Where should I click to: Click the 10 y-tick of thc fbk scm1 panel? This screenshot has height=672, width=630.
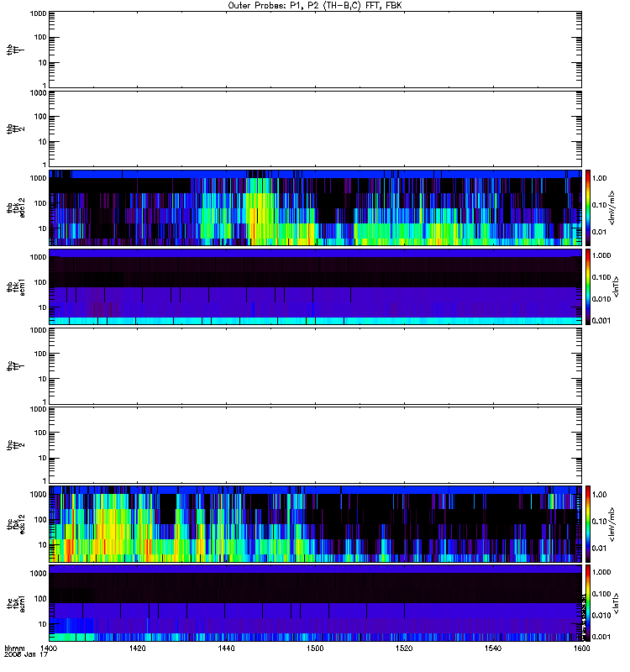[43, 624]
